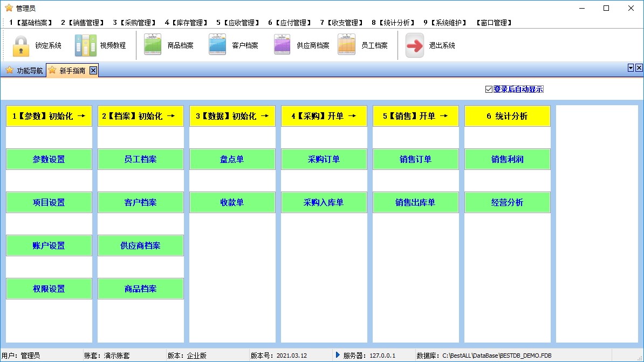The image size is (644, 362).
Task: Open the blue 客户档案 toolbar icon
Action: pos(217,45)
